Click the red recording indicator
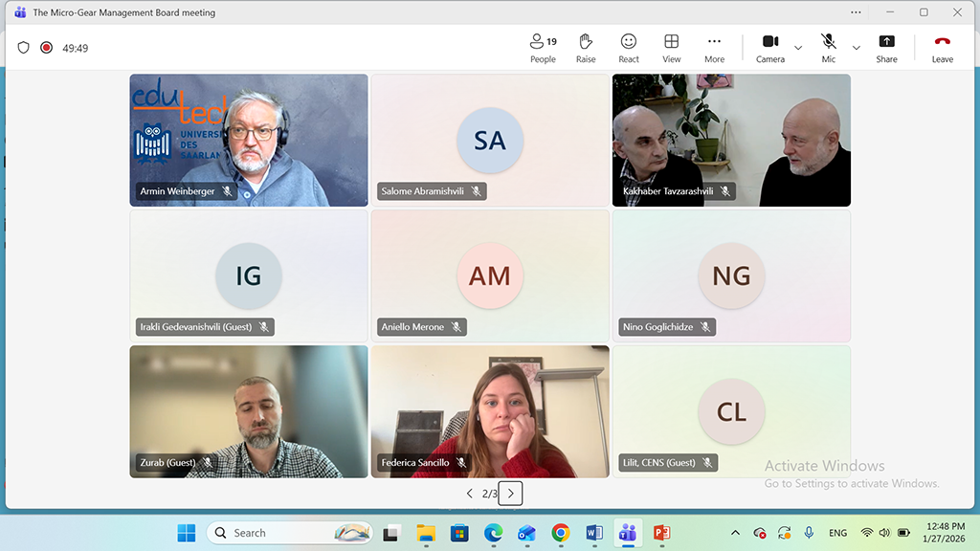Viewport: 980px width, 551px height. click(x=46, y=48)
